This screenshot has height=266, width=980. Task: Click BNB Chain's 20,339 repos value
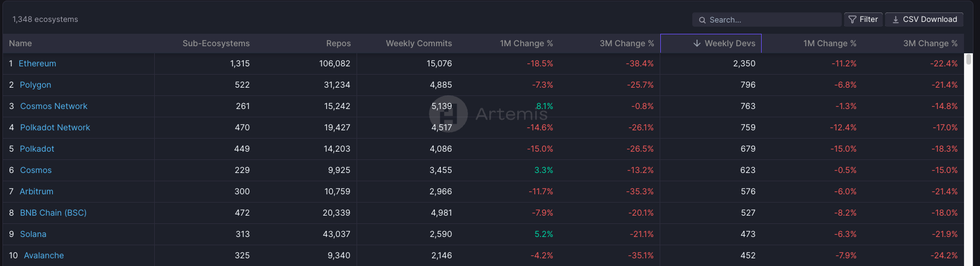[x=336, y=213]
